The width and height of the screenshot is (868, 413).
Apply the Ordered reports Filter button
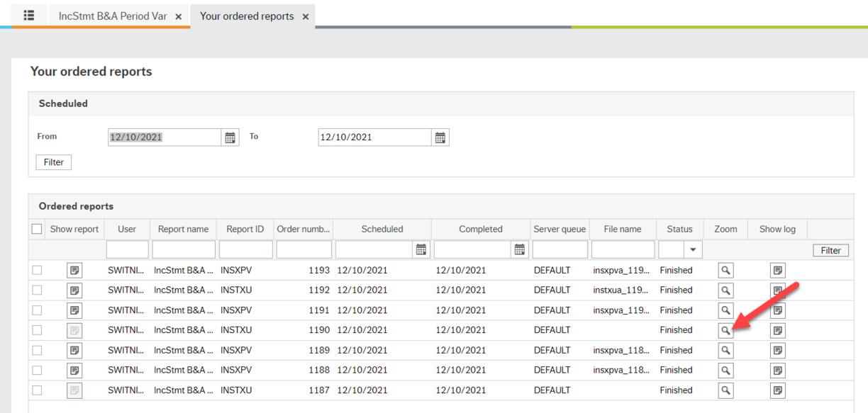[830, 249]
